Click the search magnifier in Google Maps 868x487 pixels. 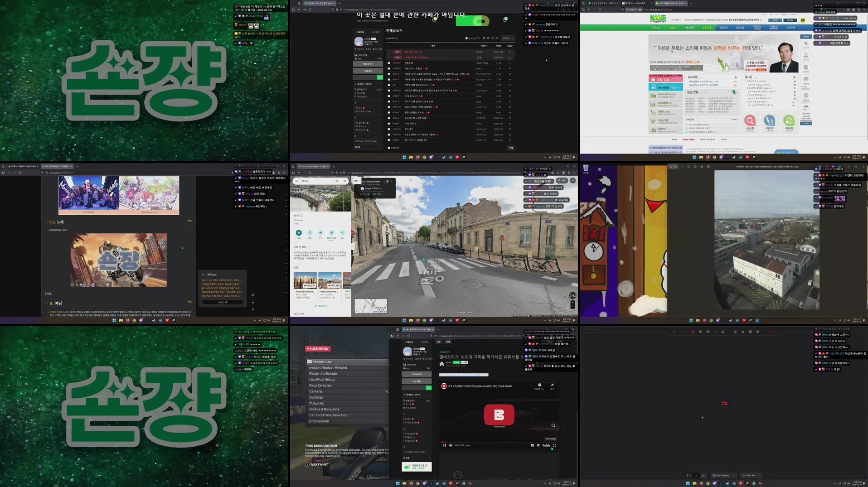tap(337, 181)
